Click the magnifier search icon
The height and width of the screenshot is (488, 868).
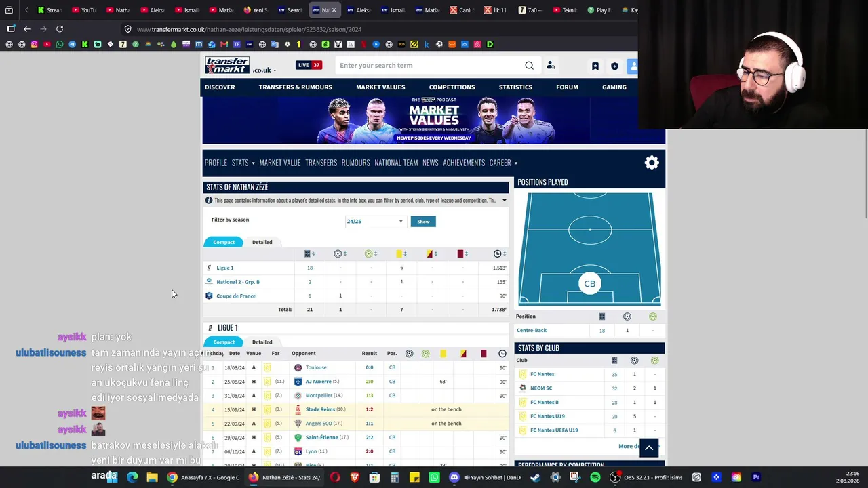(529, 66)
